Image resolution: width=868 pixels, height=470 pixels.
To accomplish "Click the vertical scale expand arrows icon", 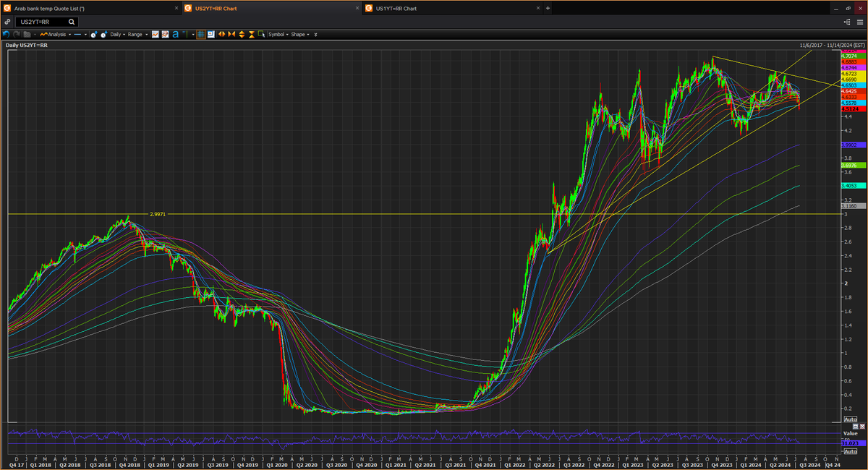I will [x=242, y=34].
